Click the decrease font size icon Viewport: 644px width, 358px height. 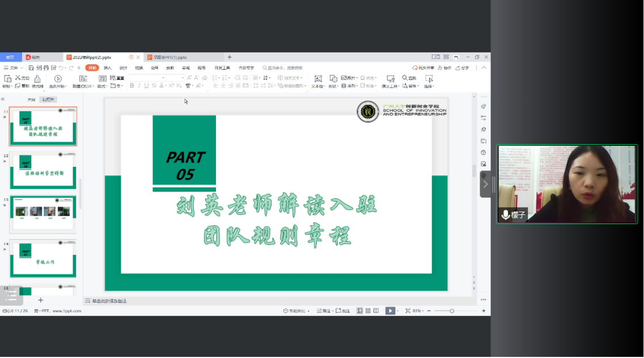pos(196,78)
